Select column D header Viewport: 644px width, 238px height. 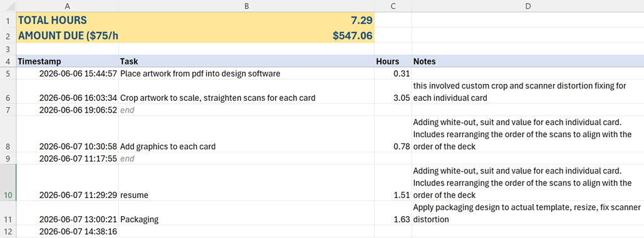pos(527,6)
